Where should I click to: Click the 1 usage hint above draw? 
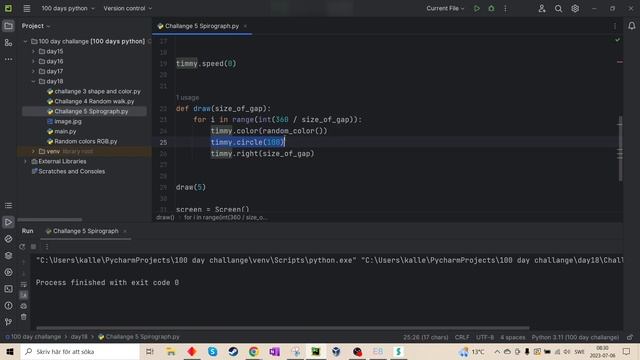187,98
